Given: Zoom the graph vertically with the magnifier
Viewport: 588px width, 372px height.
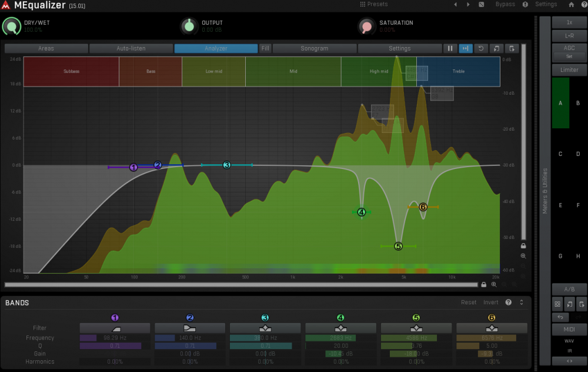Looking at the screenshot, I should pyautogui.click(x=523, y=256).
